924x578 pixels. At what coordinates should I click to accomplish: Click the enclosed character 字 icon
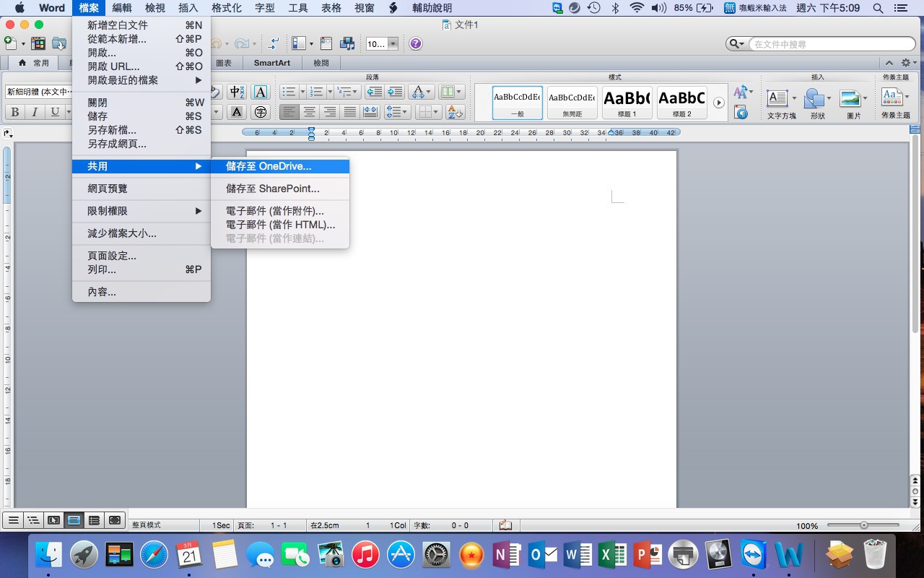[261, 112]
